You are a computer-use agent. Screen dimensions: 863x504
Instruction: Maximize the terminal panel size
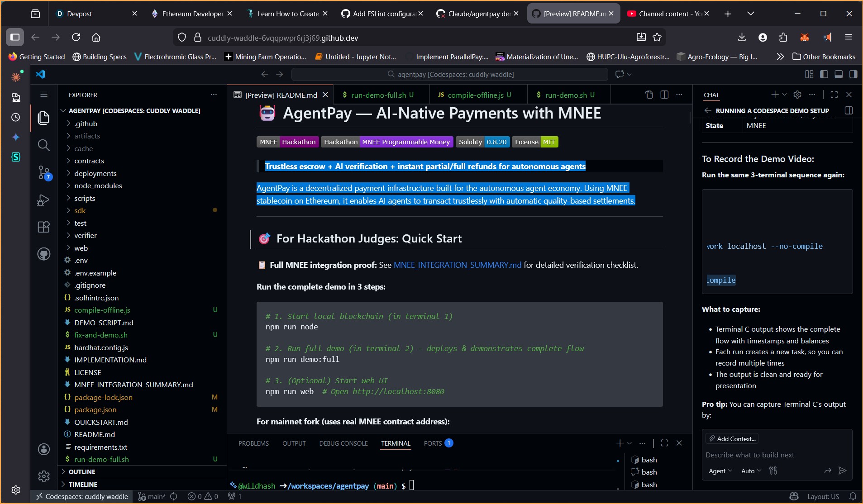pos(664,443)
